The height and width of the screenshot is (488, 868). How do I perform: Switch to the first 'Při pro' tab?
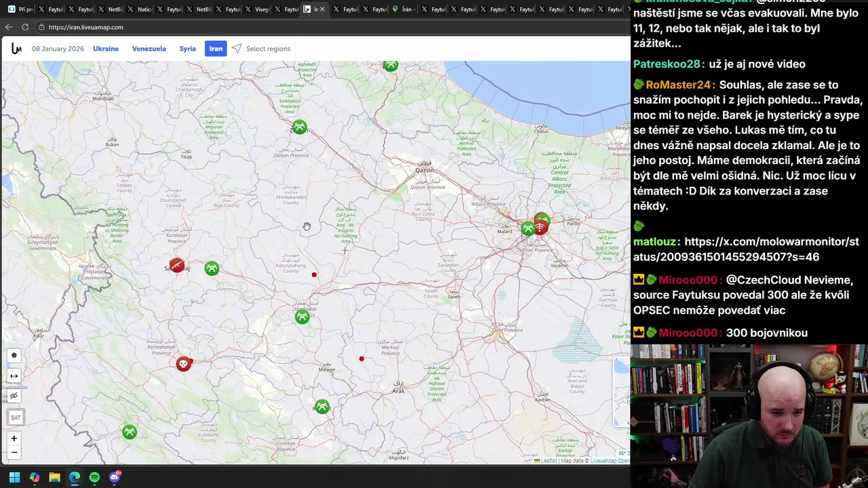pyautogui.click(x=20, y=9)
